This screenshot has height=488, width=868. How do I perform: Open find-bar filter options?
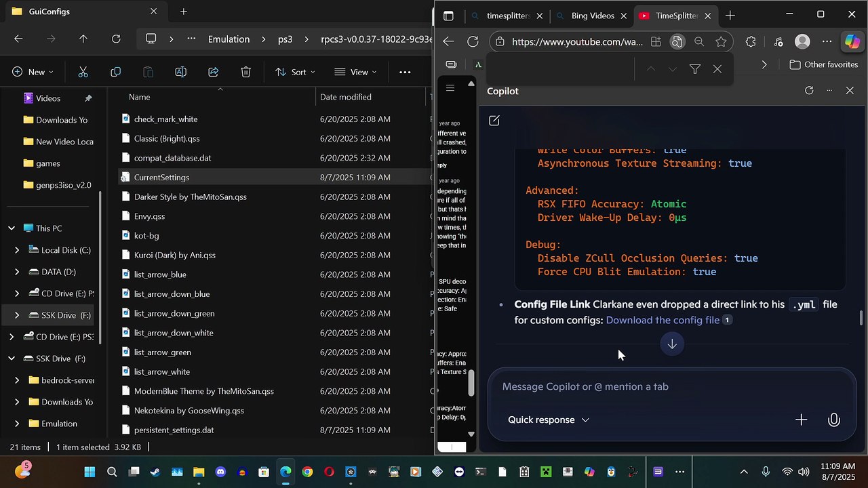[x=695, y=69]
